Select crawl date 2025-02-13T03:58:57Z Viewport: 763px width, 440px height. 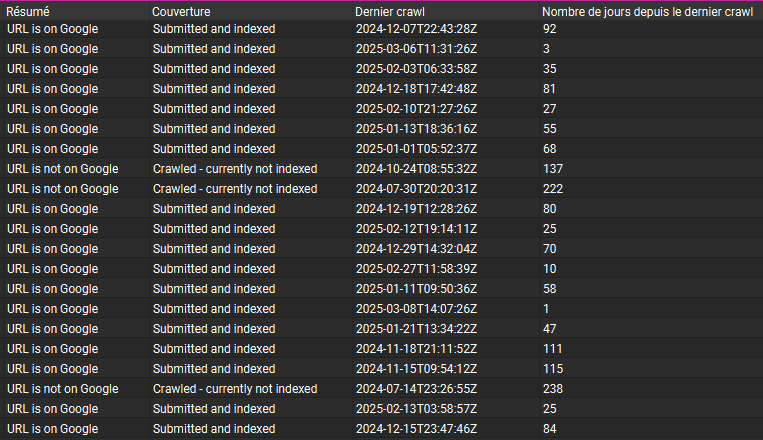tap(417, 408)
